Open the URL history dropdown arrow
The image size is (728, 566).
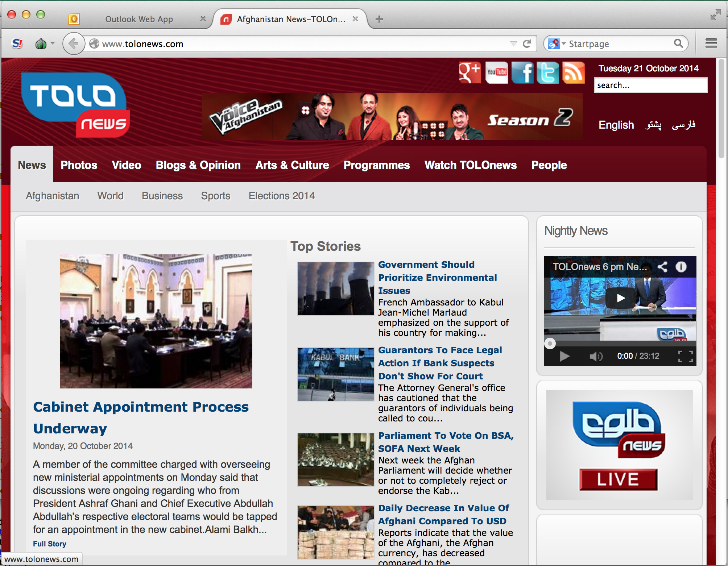[x=513, y=44]
